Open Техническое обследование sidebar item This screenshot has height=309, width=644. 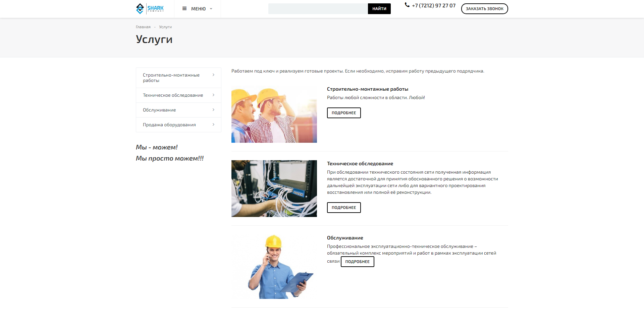point(178,95)
